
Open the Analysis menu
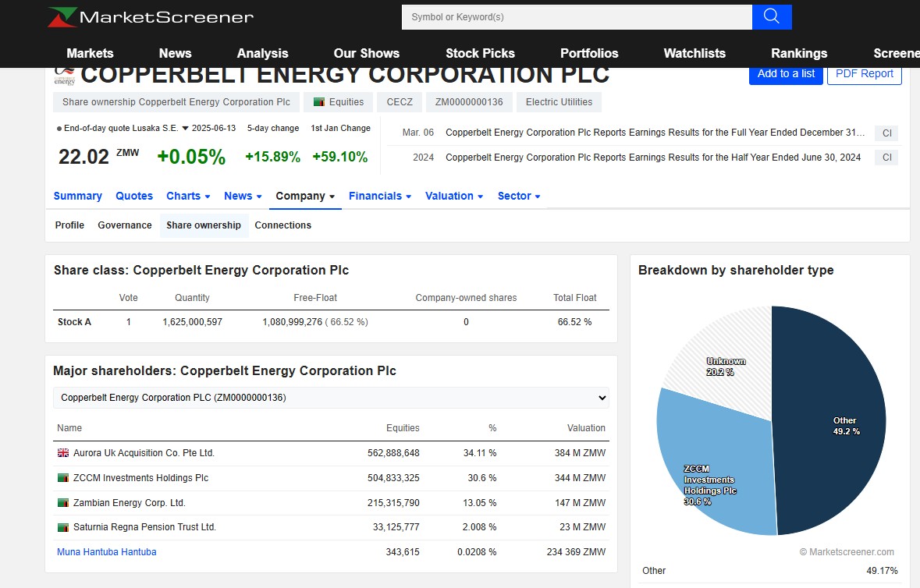[x=262, y=53]
